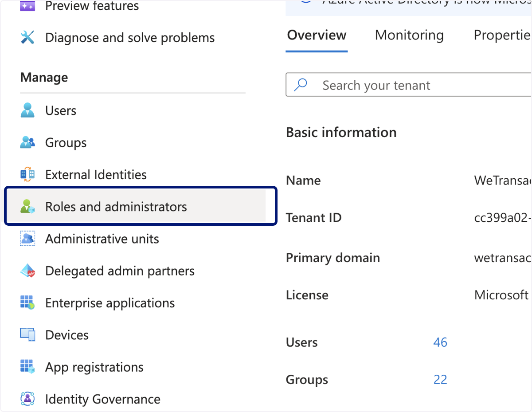Image resolution: width=532 pixels, height=412 pixels.
Task: Click the Roles and administrators icon
Action: pos(27,207)
